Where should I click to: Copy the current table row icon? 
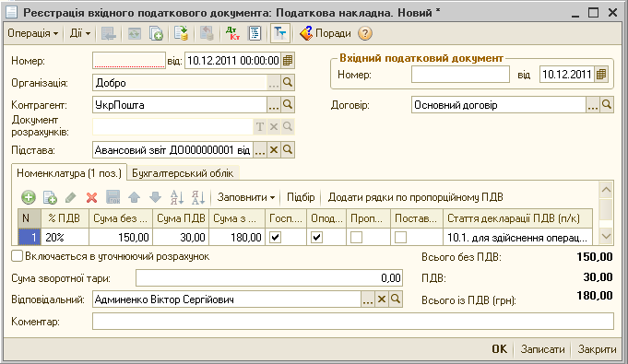point(50,197)
